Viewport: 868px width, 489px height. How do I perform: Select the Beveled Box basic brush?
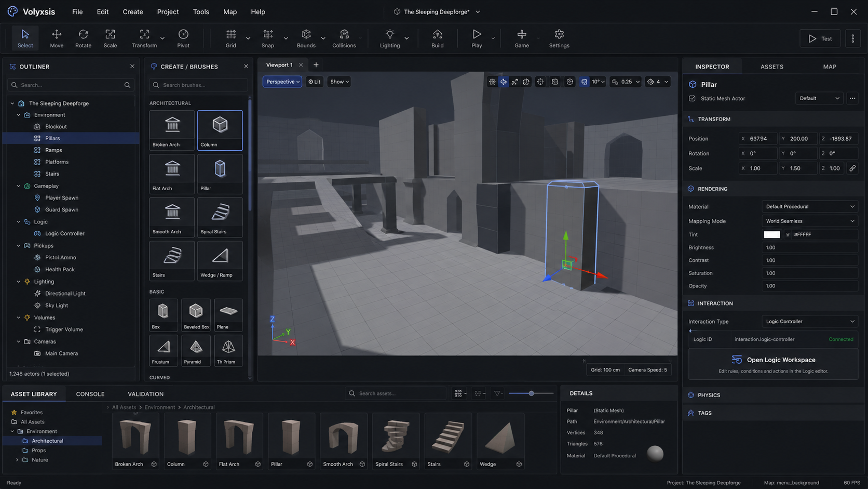click(x=196, y=315)
